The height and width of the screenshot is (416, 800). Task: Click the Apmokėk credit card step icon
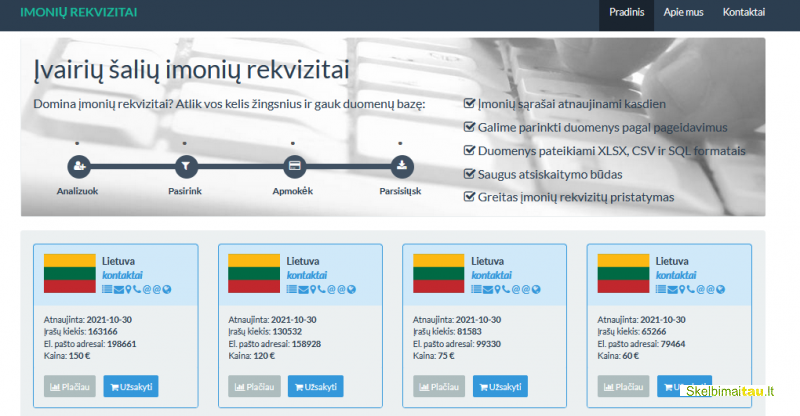click(294, 166)
